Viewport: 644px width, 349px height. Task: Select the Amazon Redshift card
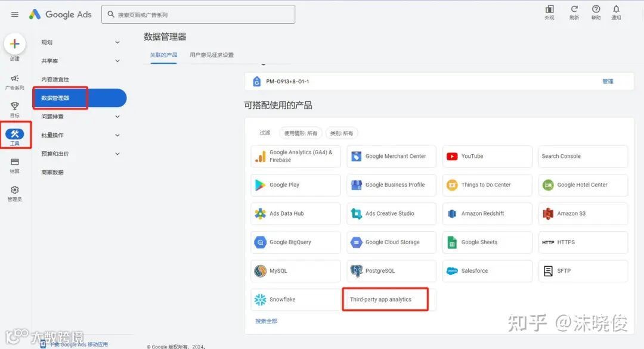[x=488, y=214]
